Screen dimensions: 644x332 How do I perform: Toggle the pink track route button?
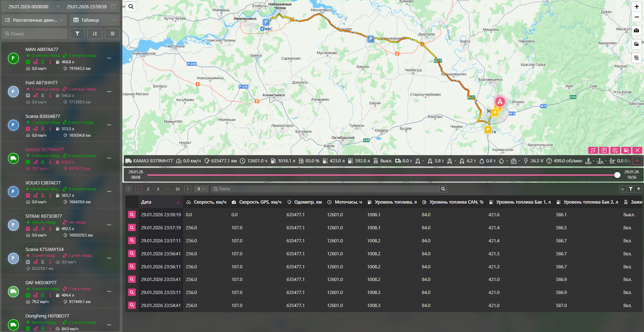click(593, 150)
